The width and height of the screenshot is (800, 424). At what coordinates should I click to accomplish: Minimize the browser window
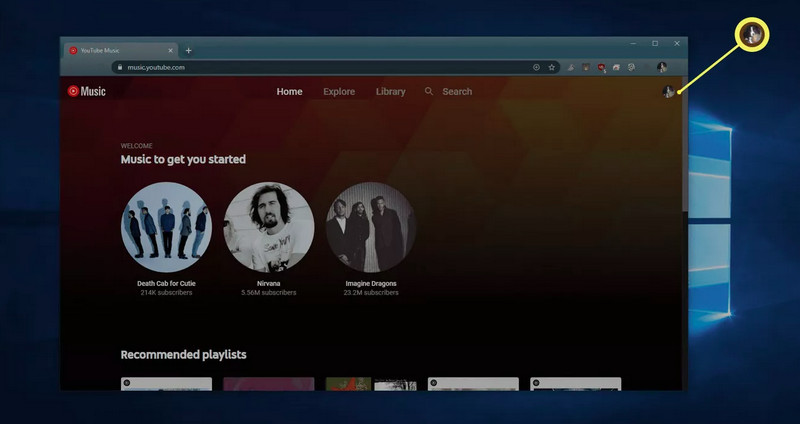[x=633, y=44]
